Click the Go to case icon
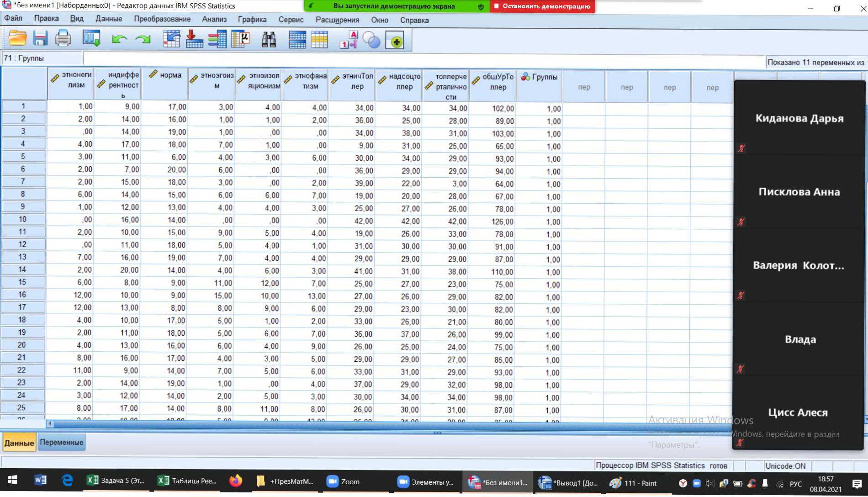This screenshot has height=497, width=868. pos(172,39)
